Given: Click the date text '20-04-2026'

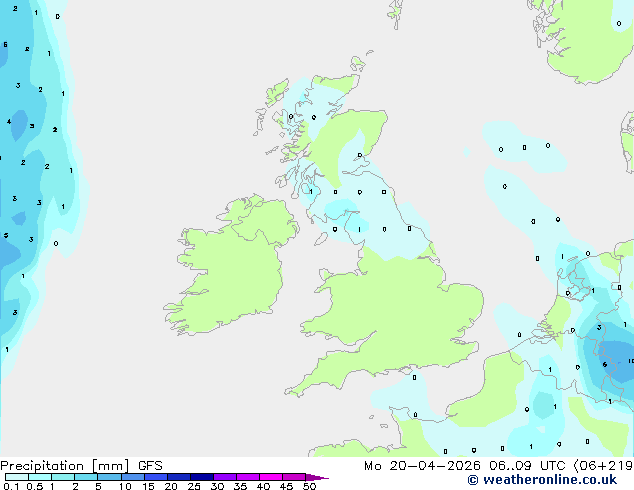Looking at the screenshot, I should pyautogui.click(x=435, y=466).
